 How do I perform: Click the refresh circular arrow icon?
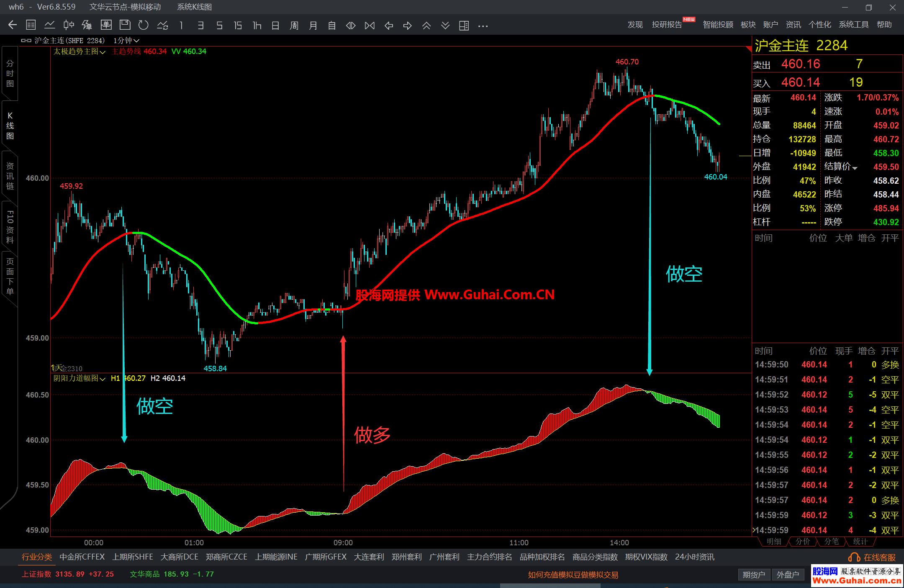pyautogui.click(x=144, y=25)
